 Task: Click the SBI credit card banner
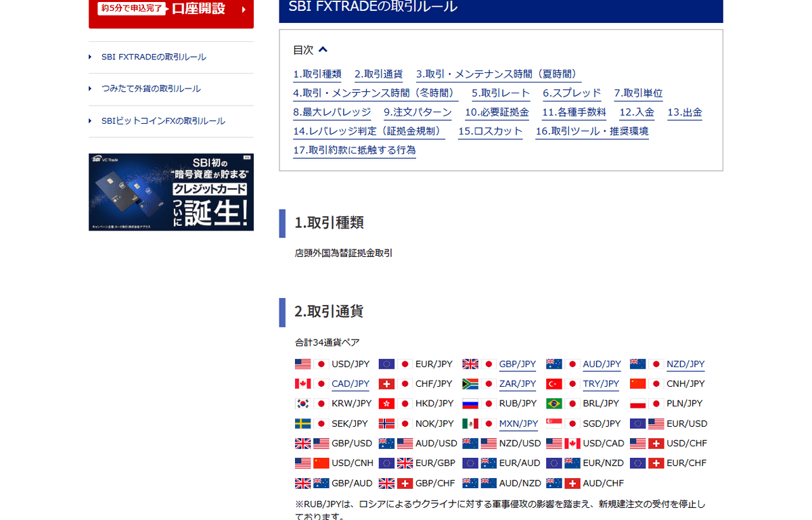[x=171, y=192]
